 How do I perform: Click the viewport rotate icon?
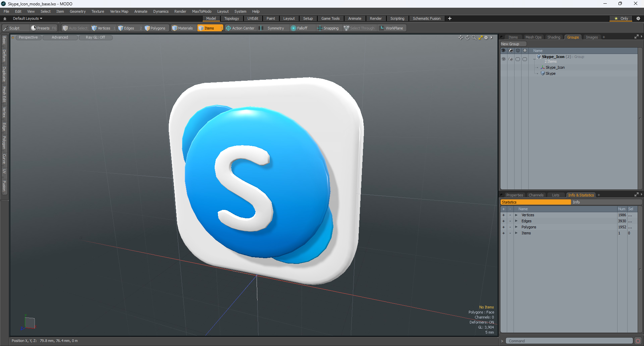(467, 38)
